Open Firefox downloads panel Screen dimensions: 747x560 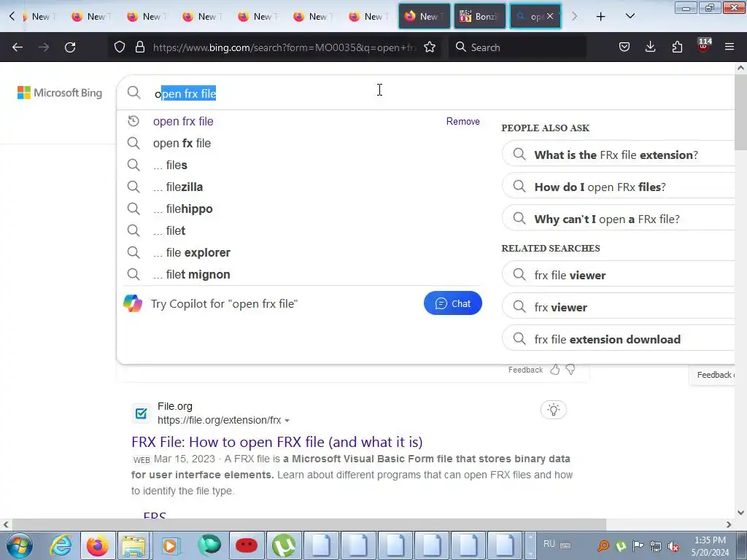[x=650, y=47]
